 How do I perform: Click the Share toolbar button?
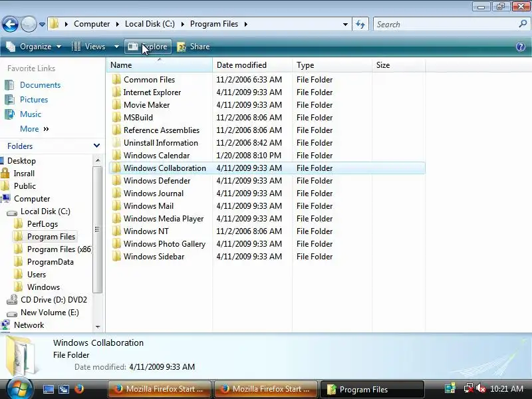coord(194,47)
